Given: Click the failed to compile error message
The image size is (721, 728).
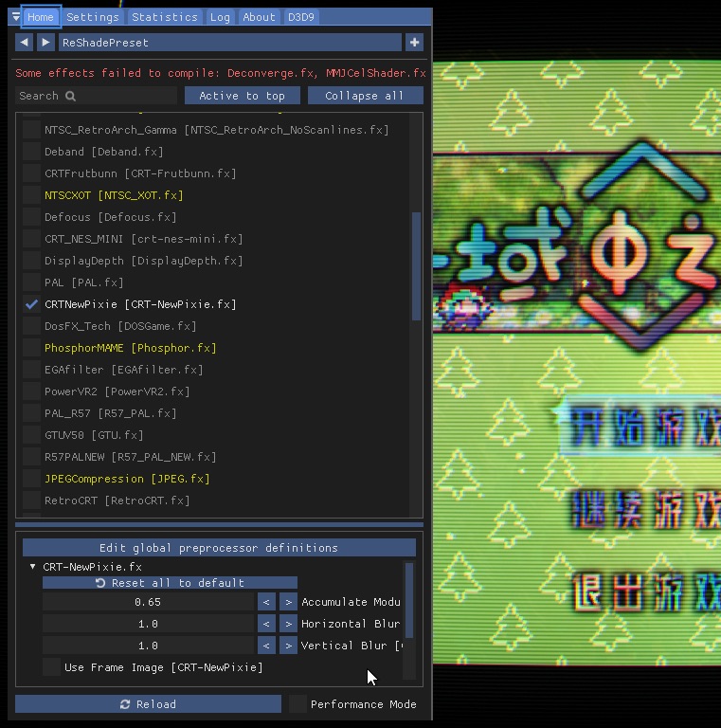Looking at the screenshot, I should click(x=221, y=73).
